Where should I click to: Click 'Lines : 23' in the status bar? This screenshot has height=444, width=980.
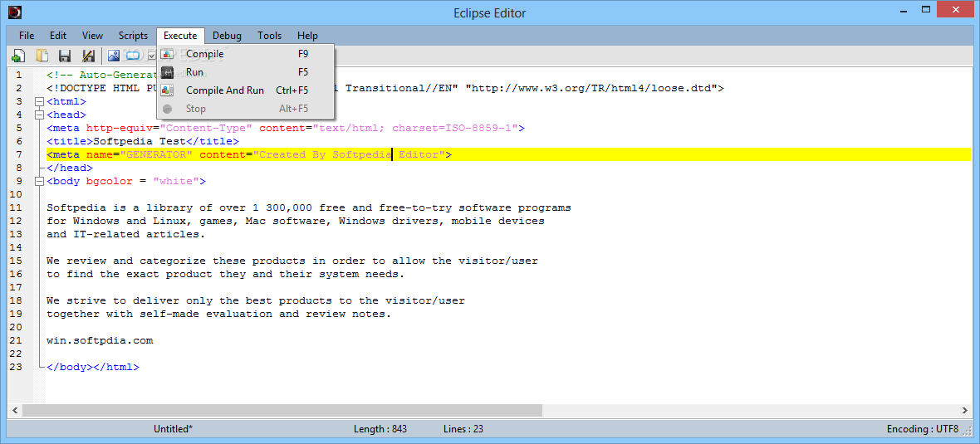point(463,429)
